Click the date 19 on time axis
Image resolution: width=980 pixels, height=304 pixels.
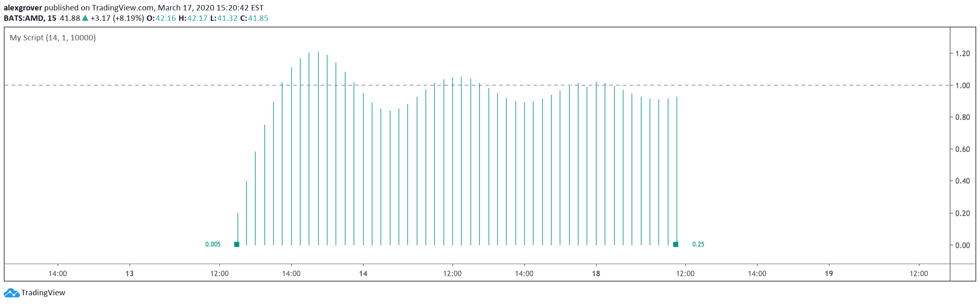[829, 274]
